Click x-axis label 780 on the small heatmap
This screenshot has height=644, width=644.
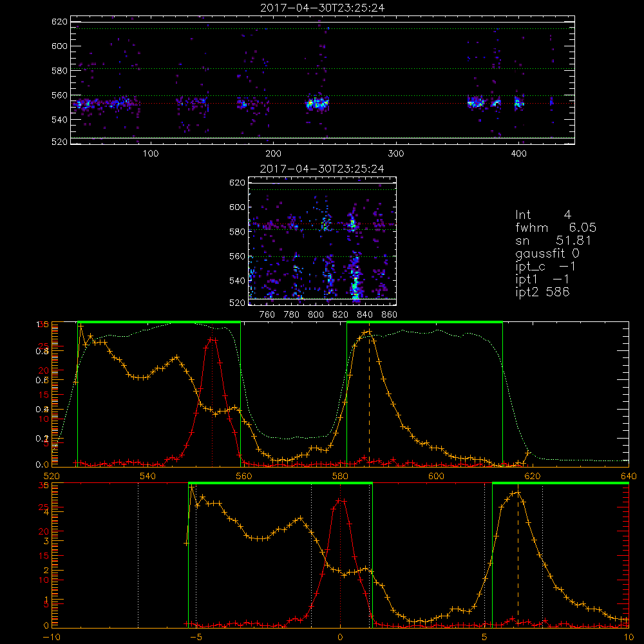[292, 315]
